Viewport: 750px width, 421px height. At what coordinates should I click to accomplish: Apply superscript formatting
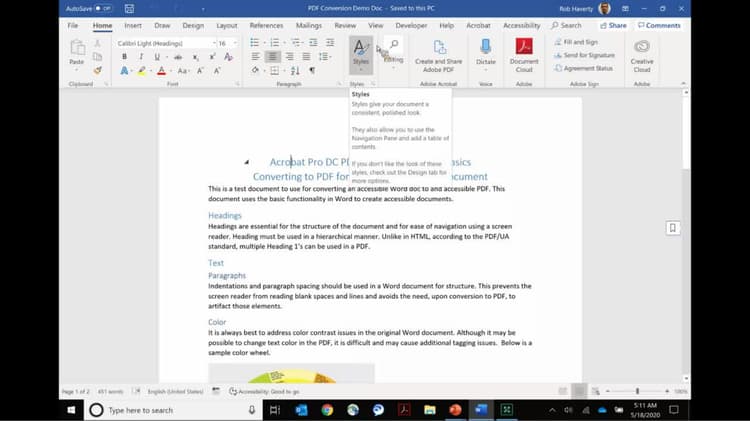[x=212, y=57]
